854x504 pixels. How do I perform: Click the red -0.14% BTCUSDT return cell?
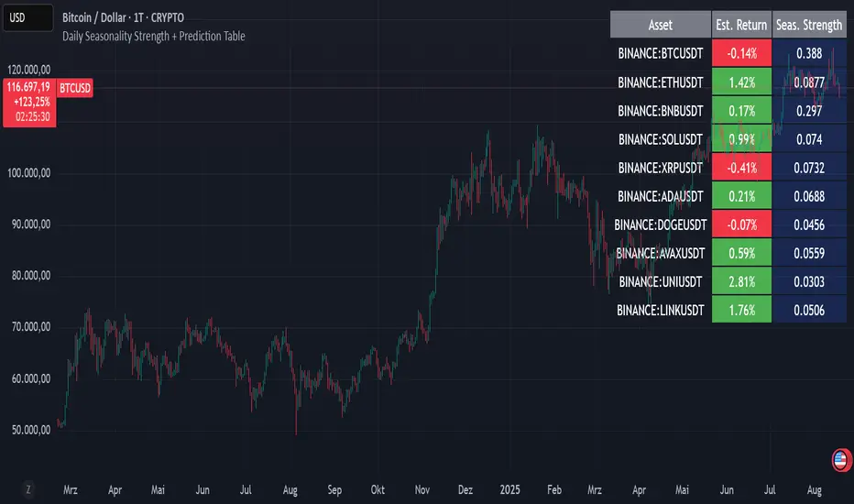pyautogui.click(x=741, y=53)
